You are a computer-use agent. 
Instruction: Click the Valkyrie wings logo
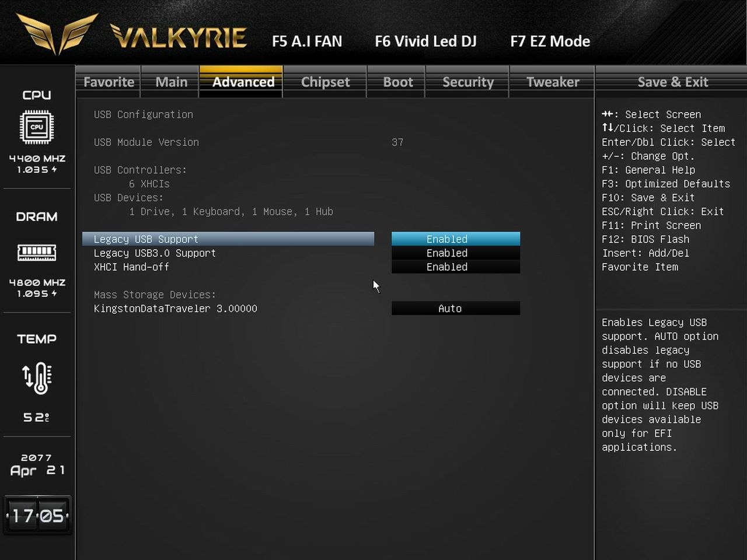[57, 34]
